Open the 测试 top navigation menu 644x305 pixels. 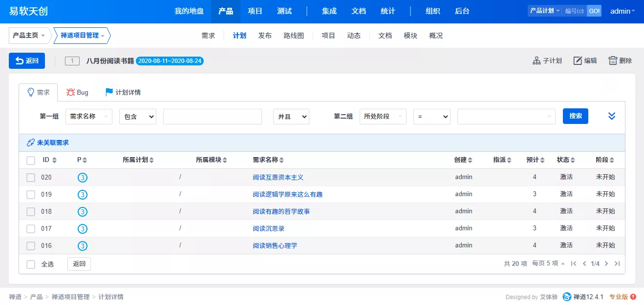(284, 11)
